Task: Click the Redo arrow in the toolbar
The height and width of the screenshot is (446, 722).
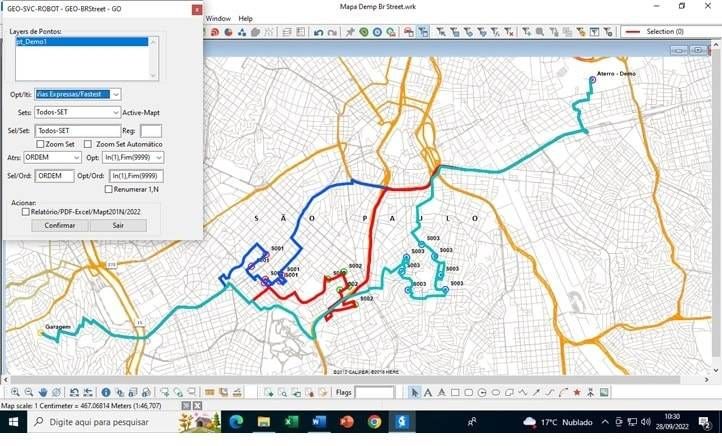Action: tap(331, 32)
